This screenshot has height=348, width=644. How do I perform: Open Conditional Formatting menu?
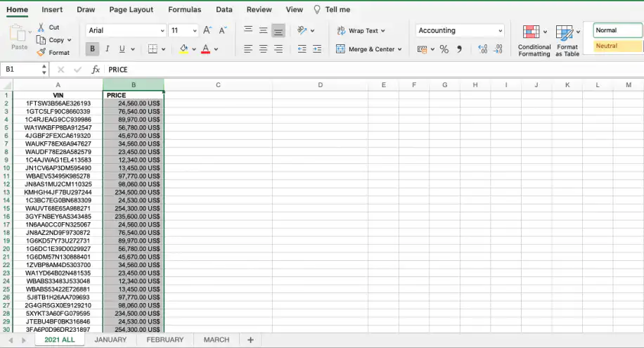tap(534, 41)
